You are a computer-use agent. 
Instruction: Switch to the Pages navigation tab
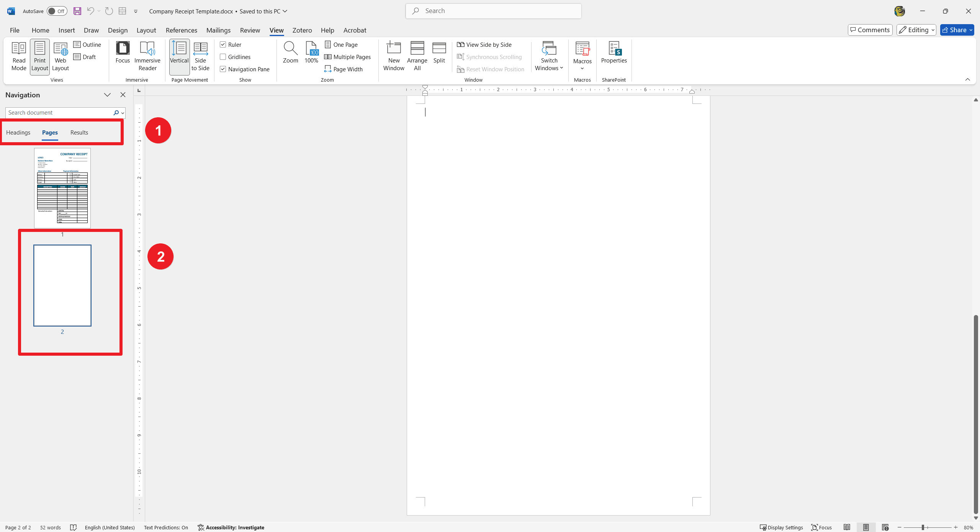point(50,132)
